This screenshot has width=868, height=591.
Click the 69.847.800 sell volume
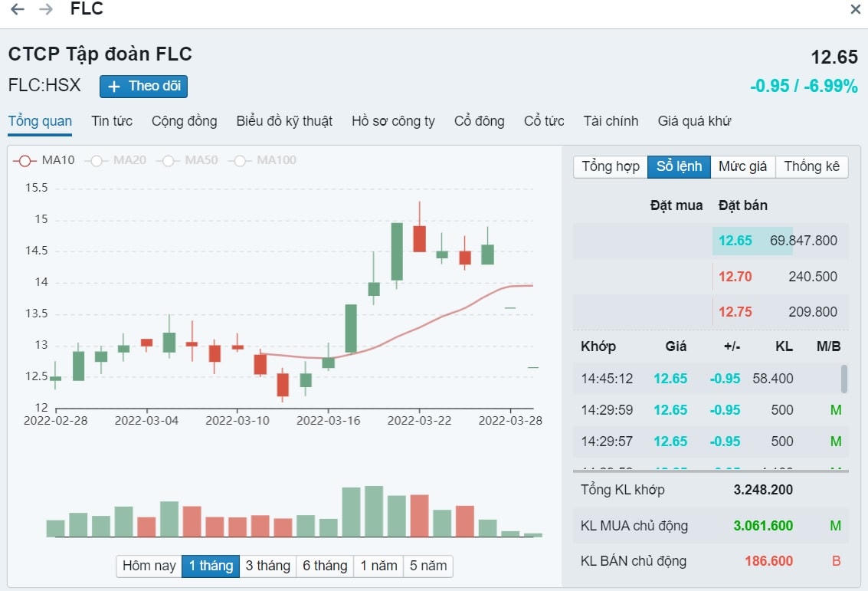coord(803,241)
